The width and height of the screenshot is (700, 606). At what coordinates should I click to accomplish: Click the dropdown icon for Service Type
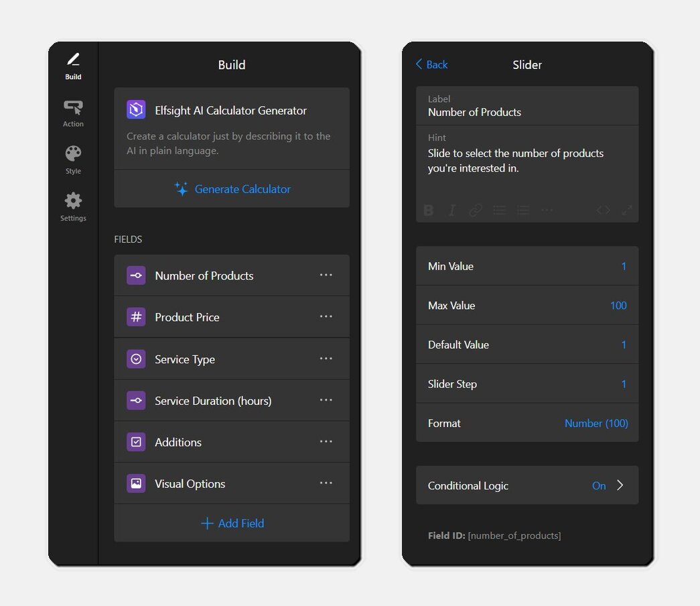(x=136, y=359)
